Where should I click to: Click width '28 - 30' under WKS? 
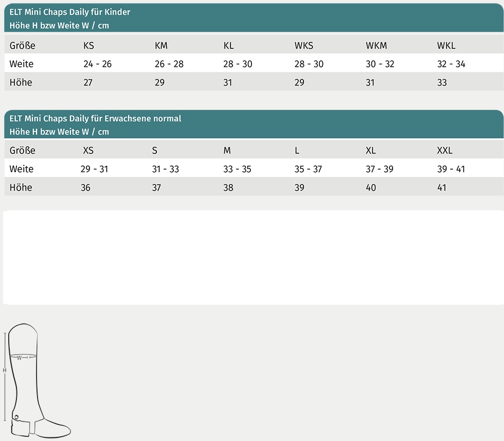309,64
